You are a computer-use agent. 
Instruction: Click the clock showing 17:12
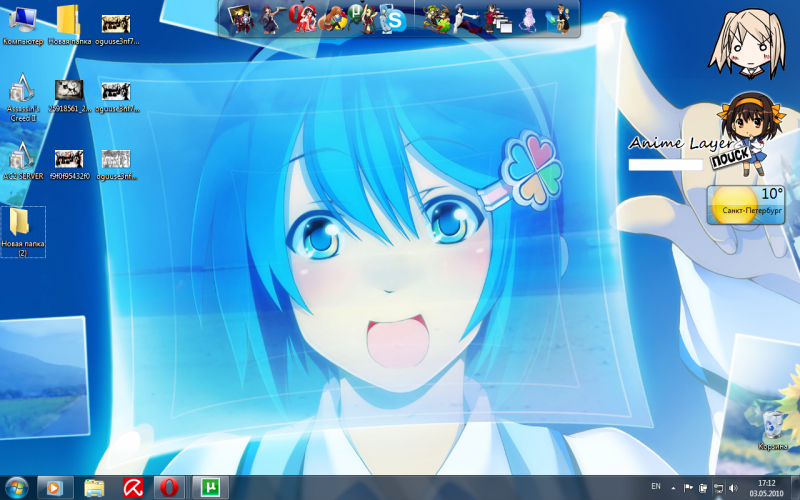pyautogui.click(x=766, y=488)
